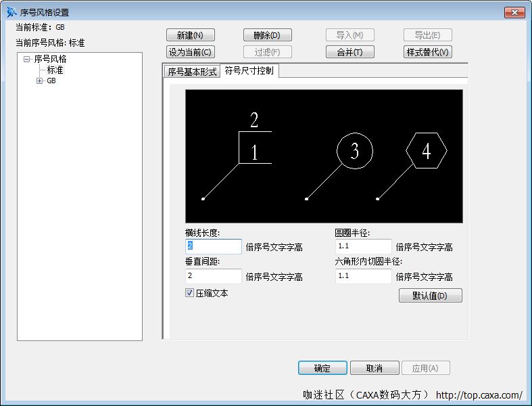Viewport: 532px width, 406px height.
Task: Cancel with the 取消 button
Action: (374, 368)
